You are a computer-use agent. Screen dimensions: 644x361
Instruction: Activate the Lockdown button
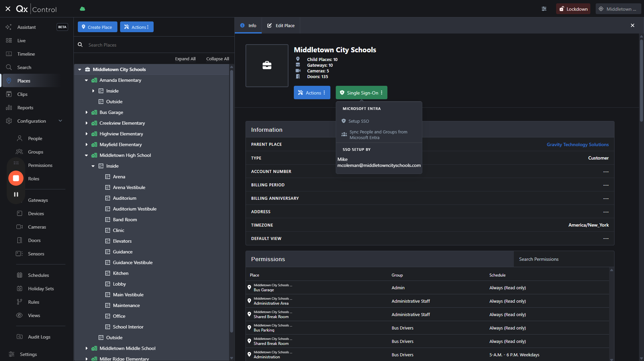click(x=573, y=9)
